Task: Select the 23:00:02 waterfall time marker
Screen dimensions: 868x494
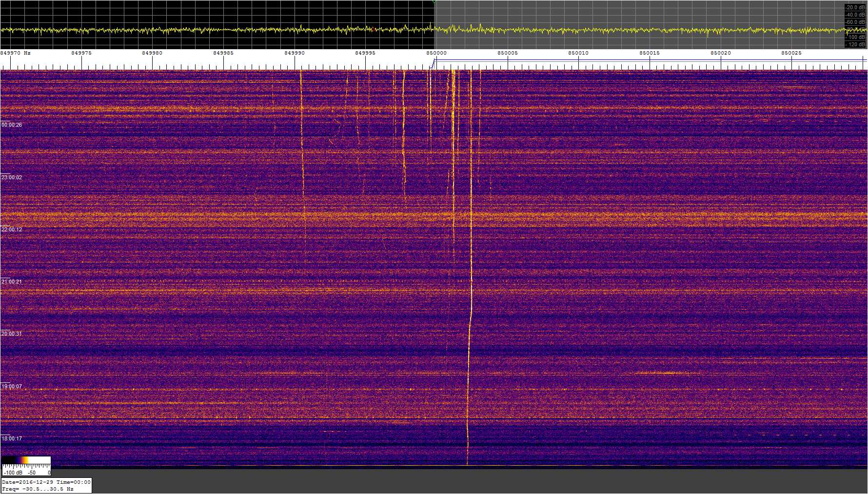Action: [x=12, y=178]
